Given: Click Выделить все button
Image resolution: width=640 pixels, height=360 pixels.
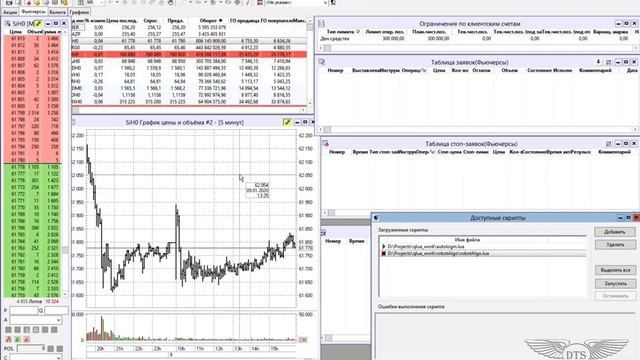Looking at the screenshot, I should coord(615,270).
